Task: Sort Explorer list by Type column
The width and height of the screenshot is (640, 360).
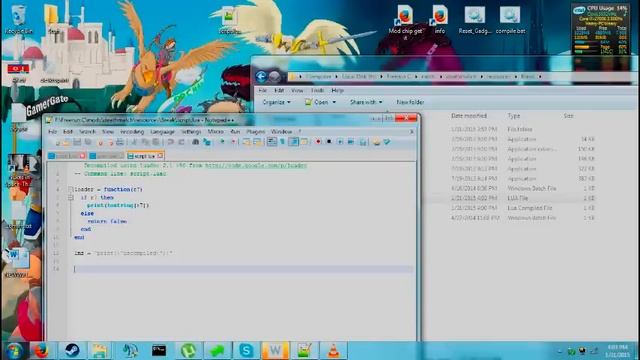Action: click(x=513, y=116)
